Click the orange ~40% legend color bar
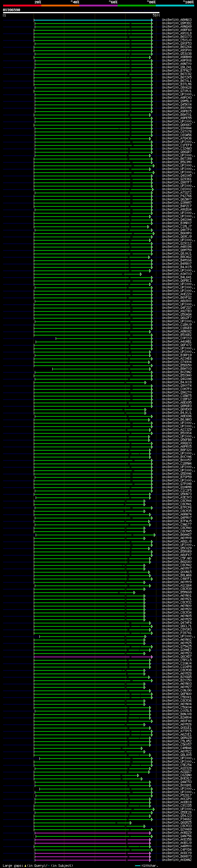The image size is (197, 868). pyautogui.click(x=60, y=6)
